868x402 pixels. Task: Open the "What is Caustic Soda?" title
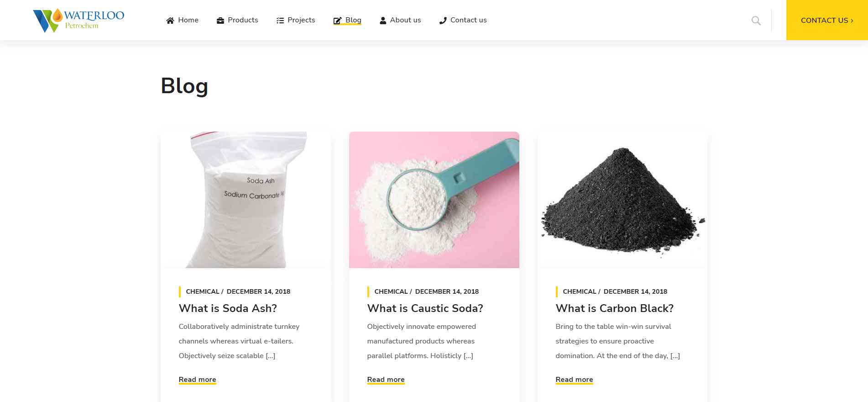pos(425,308)
